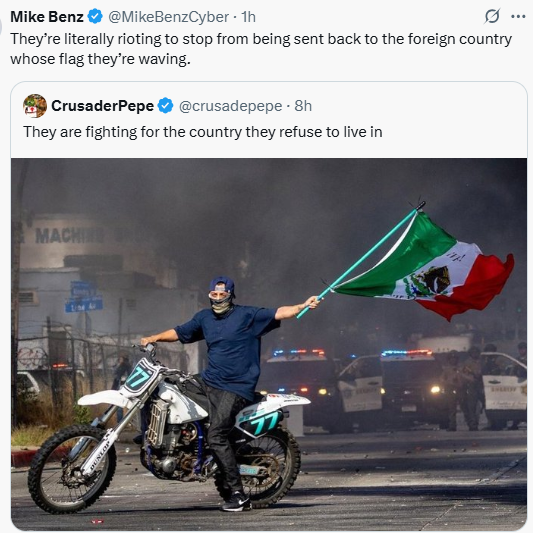Click the Mexican flag in the photo
Image resolution: width=533 pixels, height=533 pixels.
pyautogui.click(x=425, y=266)
